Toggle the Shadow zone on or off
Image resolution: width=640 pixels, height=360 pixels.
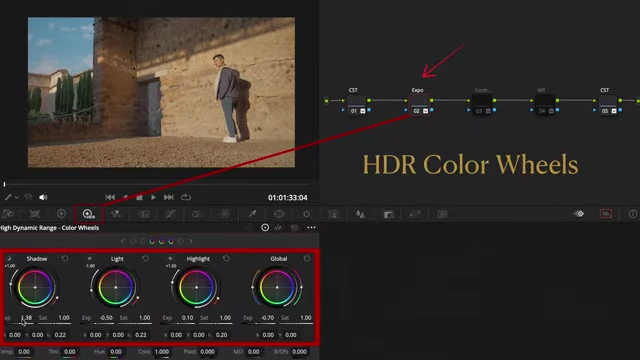(x=9, y=258)
